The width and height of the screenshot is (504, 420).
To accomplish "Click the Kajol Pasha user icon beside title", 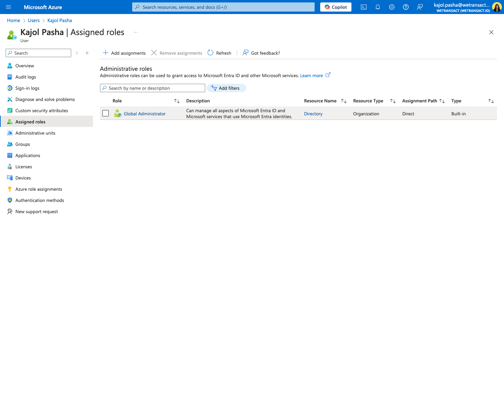I will tap(12, 35).
